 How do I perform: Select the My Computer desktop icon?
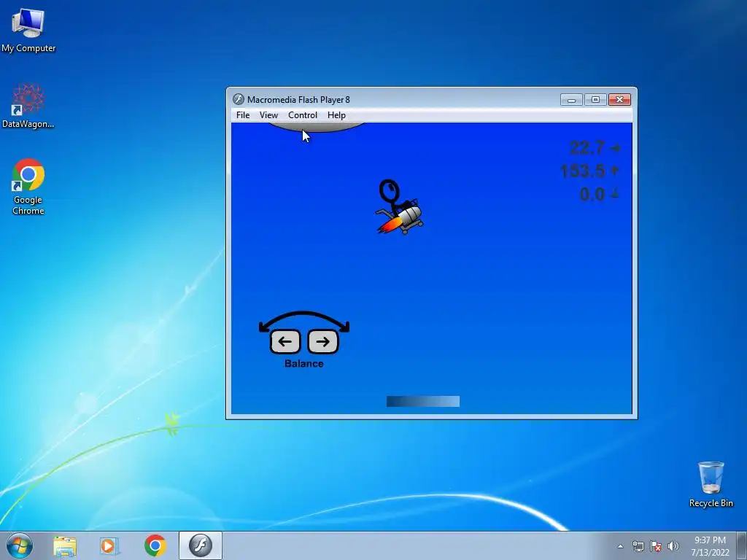28,29
